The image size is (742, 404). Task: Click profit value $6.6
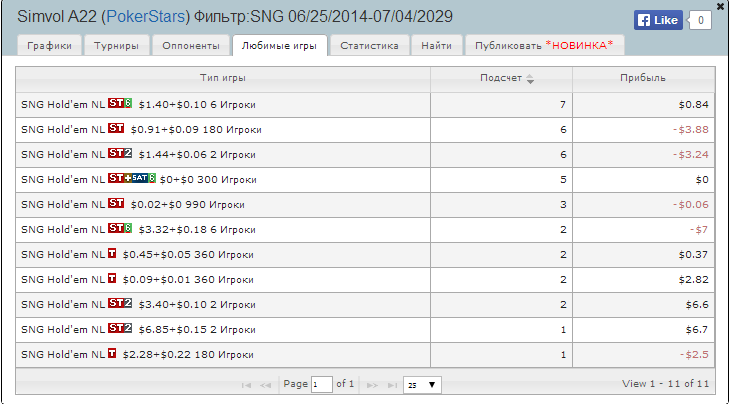(697, 305)
